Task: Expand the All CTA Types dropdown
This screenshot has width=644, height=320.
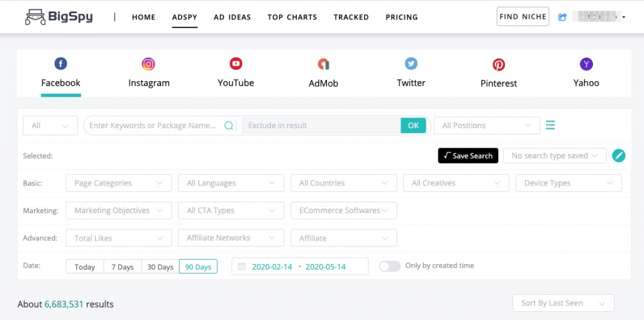Action: [x=231, y=211]
